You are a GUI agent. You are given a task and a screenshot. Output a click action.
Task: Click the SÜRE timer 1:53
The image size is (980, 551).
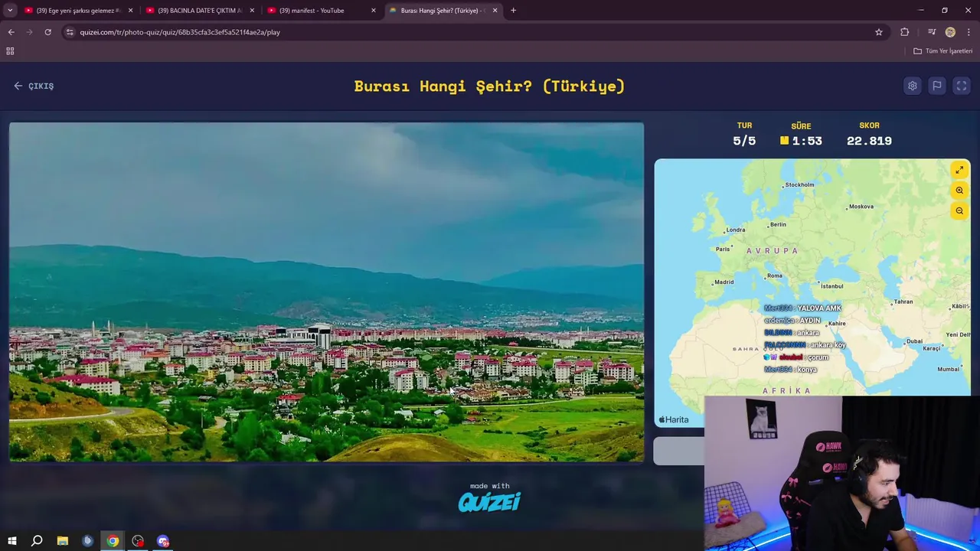tap(801, 141)
